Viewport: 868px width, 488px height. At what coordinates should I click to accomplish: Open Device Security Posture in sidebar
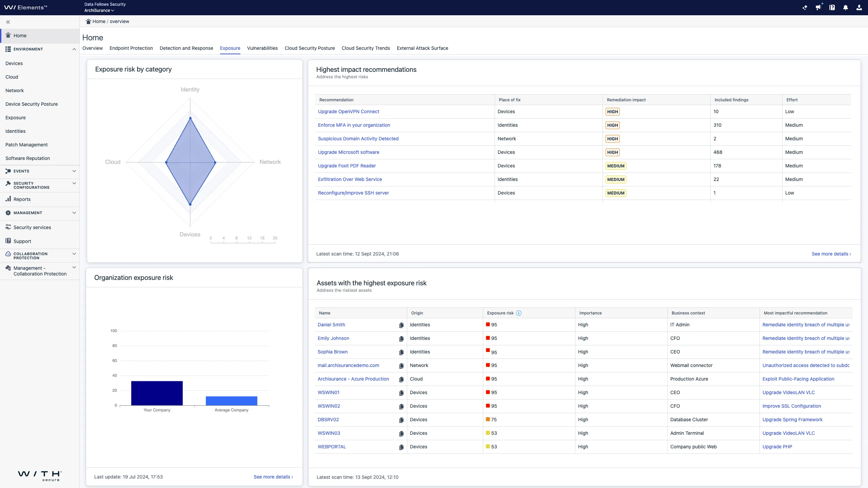click(x=32, y=104)
